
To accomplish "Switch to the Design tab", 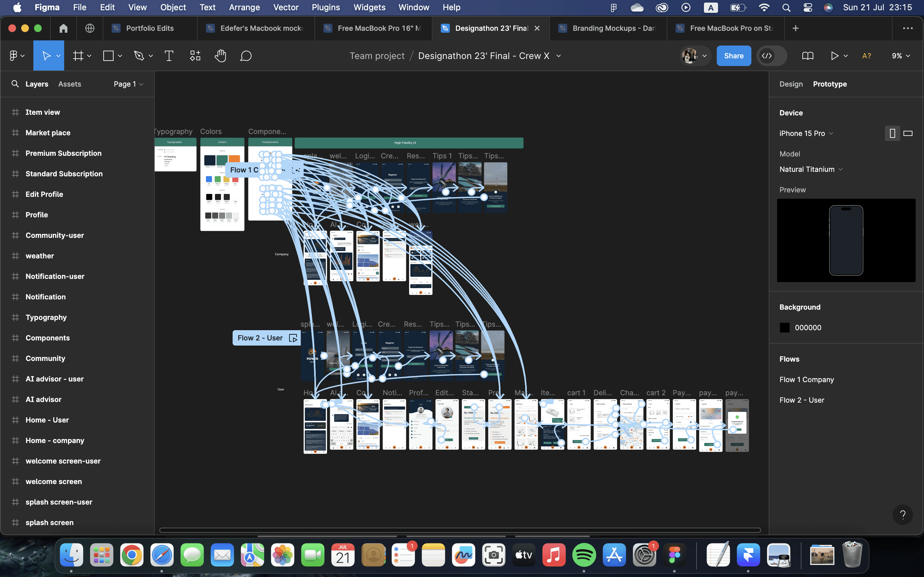I will (791, 84).
